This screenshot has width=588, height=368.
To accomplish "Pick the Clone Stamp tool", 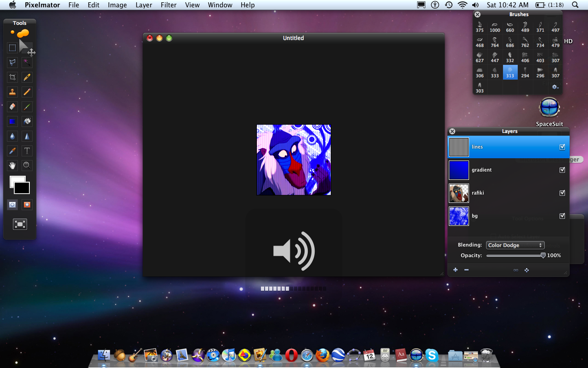I will point(12,92).
